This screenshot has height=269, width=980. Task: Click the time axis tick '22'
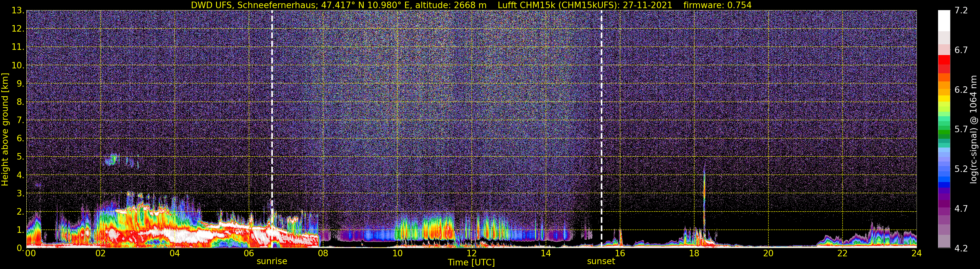842,254
